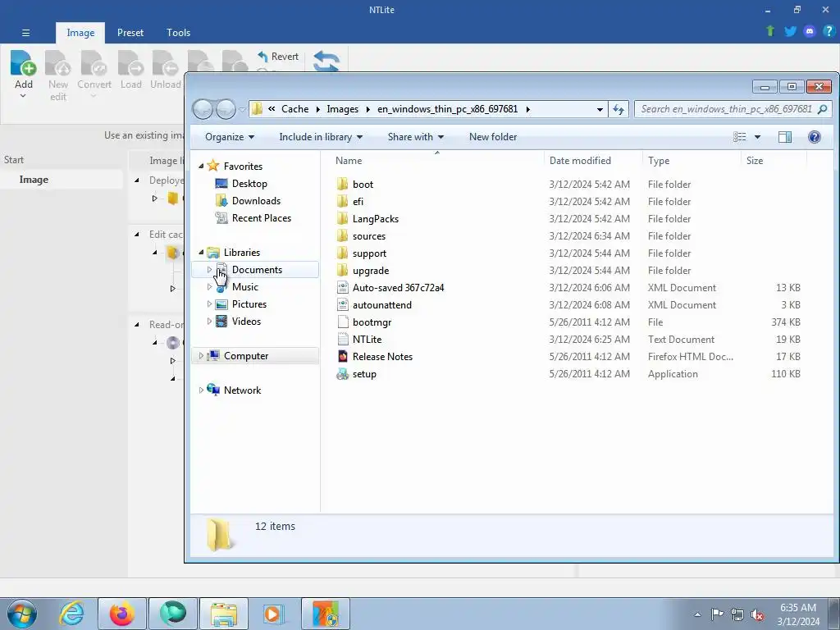Select the sources folder

(x=369, y=236)
